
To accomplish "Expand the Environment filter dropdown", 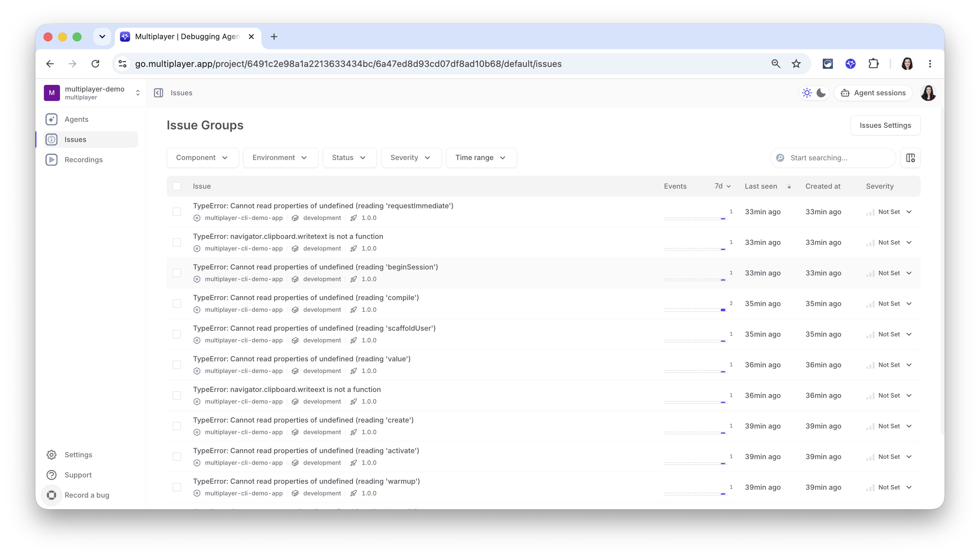I will click(x=280, y=158).
